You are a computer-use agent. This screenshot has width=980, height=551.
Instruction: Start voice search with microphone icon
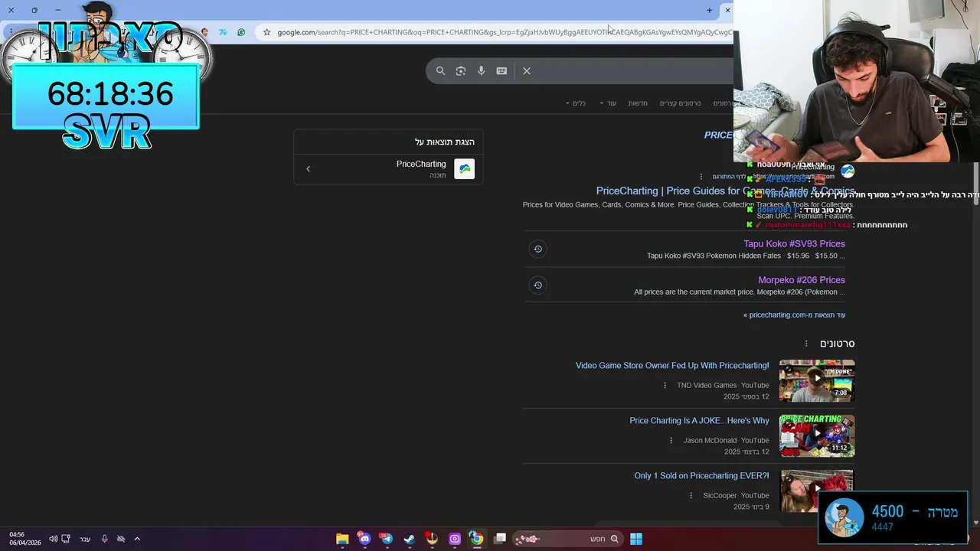481,70
